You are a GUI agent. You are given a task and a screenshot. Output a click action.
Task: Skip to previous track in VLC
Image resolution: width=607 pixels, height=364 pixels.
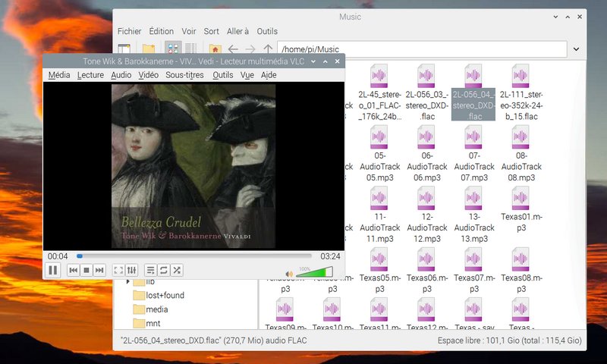[73, 270]
